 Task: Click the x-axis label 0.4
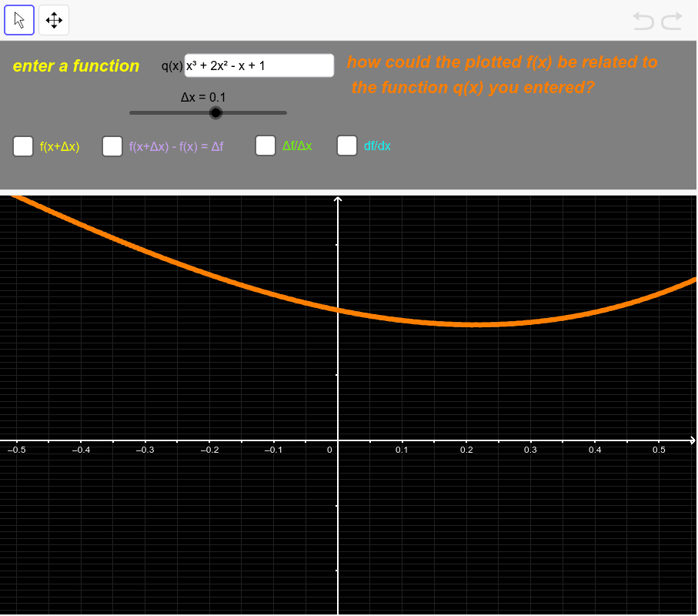595,450
